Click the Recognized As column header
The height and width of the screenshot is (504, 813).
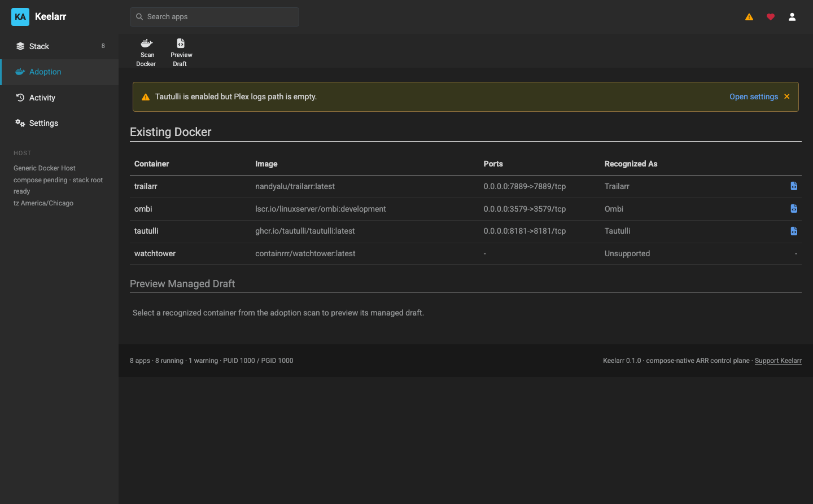[631, 164]
